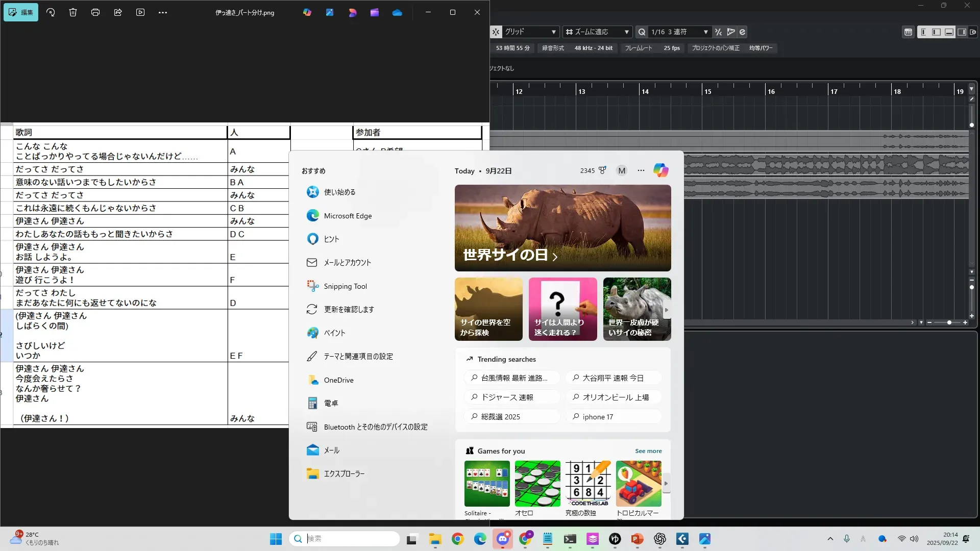Open Clipchamp from Photos title bar

click(x=375, y=12)
